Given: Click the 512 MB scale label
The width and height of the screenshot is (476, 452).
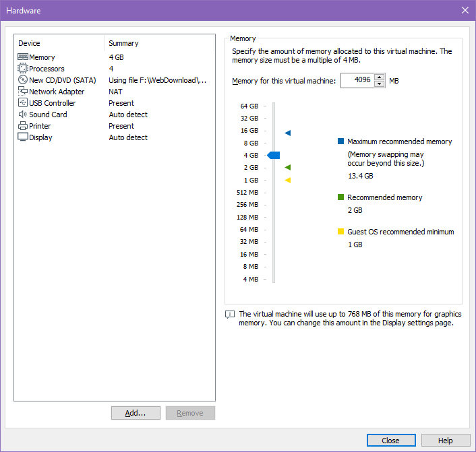Looking at the screenshot, I should coord(247,193).
